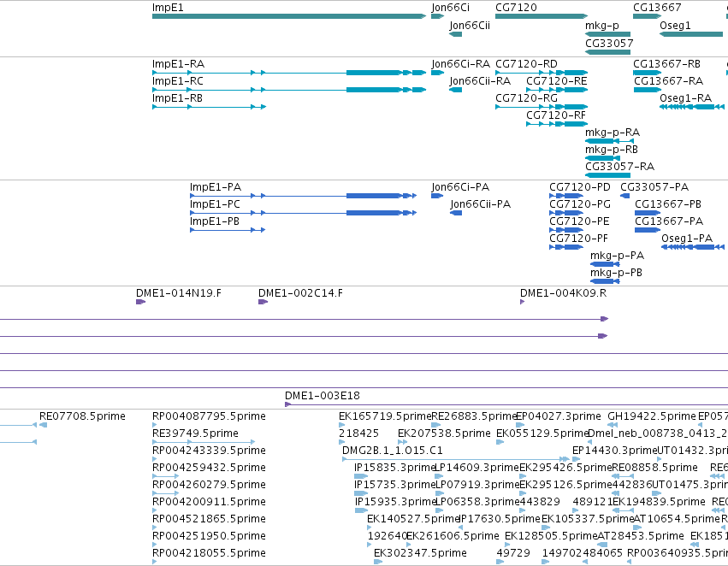
Task: Click the mkg-p-RA transcript
Action: click(x=609, y=141)
